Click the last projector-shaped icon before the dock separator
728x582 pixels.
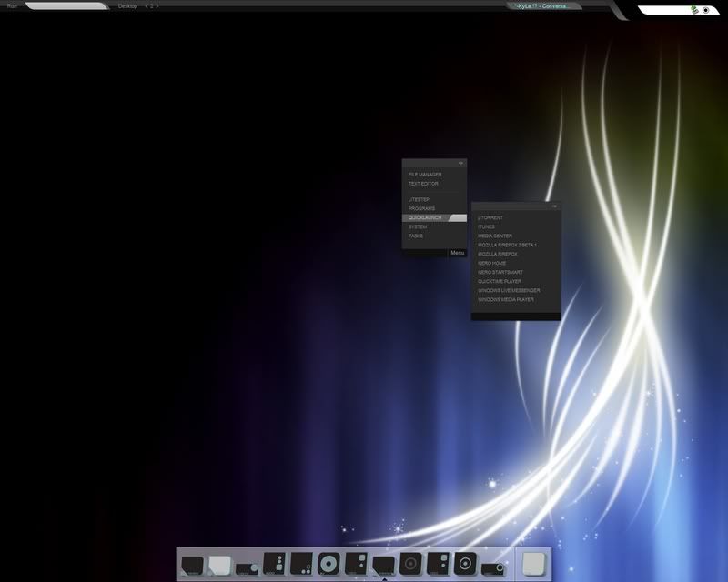coord(492,566)
